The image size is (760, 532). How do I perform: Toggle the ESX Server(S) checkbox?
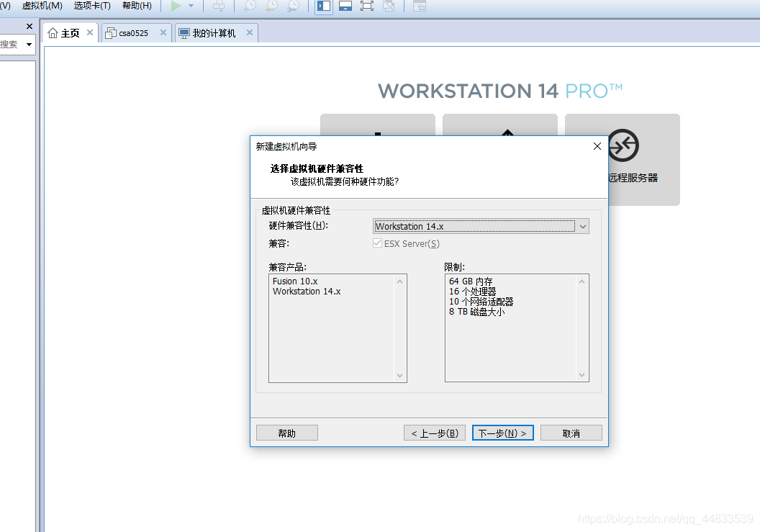pos(378,243)
